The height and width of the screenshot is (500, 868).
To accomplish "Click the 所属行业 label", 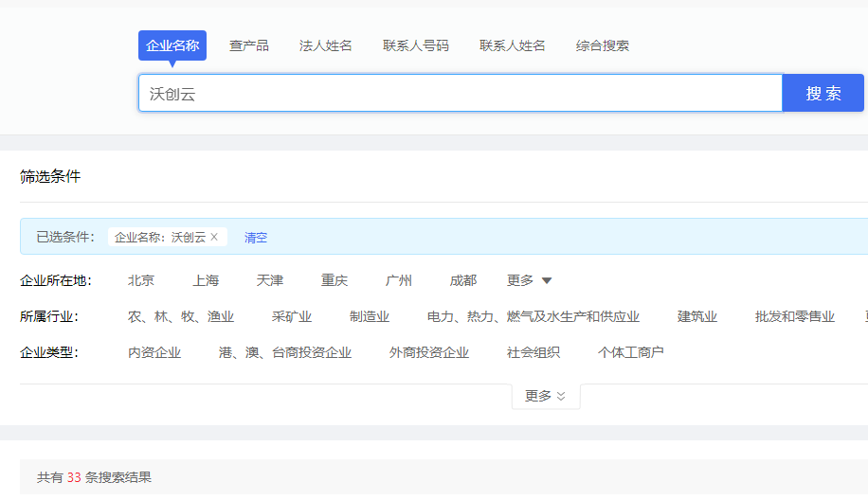I will point(48,316).
